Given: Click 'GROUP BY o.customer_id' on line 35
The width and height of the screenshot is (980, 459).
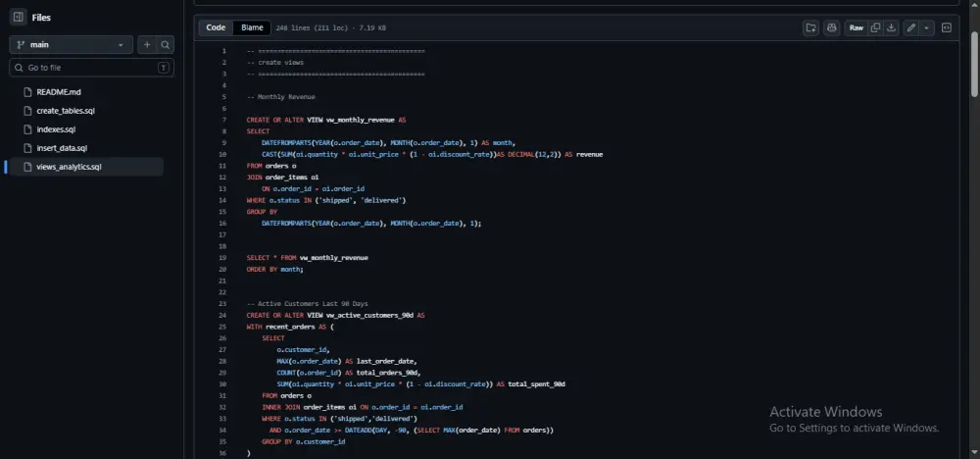Looking at the screenshot, I should tap(303, 441).
